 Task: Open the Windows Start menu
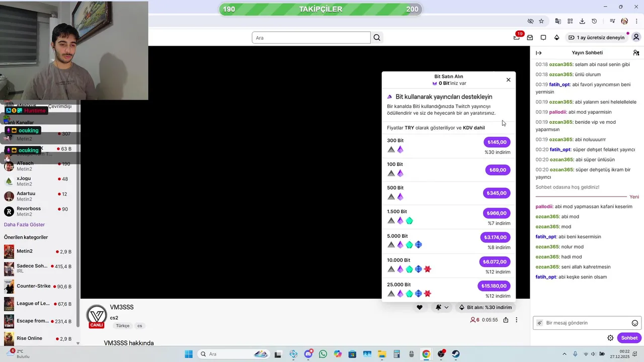click(189, 354)
